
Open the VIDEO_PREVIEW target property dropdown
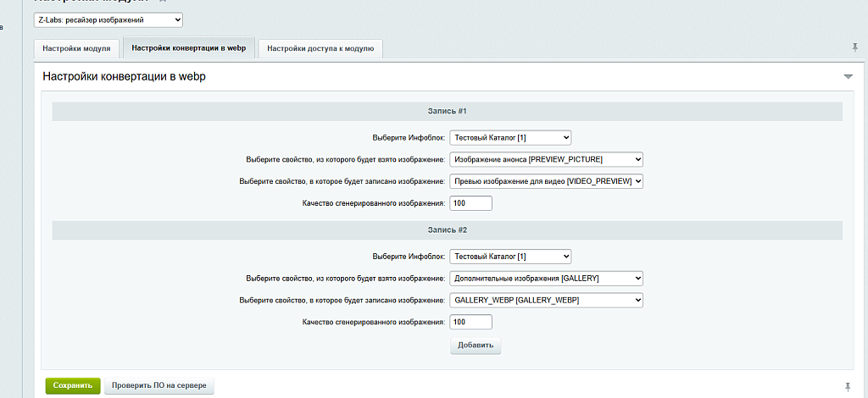(x=546, y=181)
